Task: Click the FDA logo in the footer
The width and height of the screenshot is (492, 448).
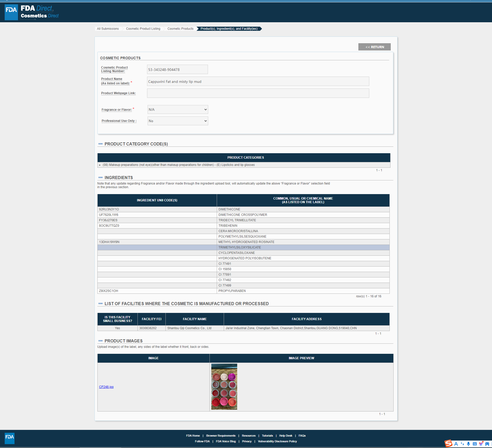Action: click(x=10, y=438)
